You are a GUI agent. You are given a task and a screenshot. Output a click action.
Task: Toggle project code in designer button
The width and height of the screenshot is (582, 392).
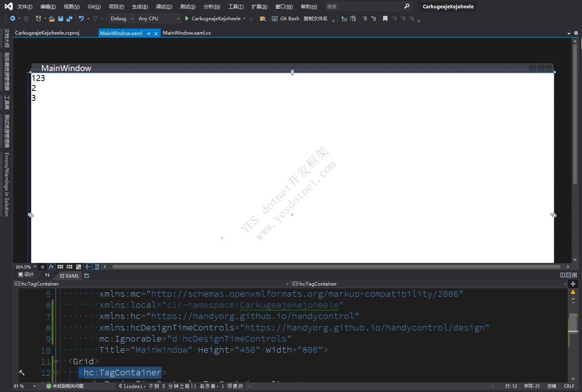click(97, 267)
